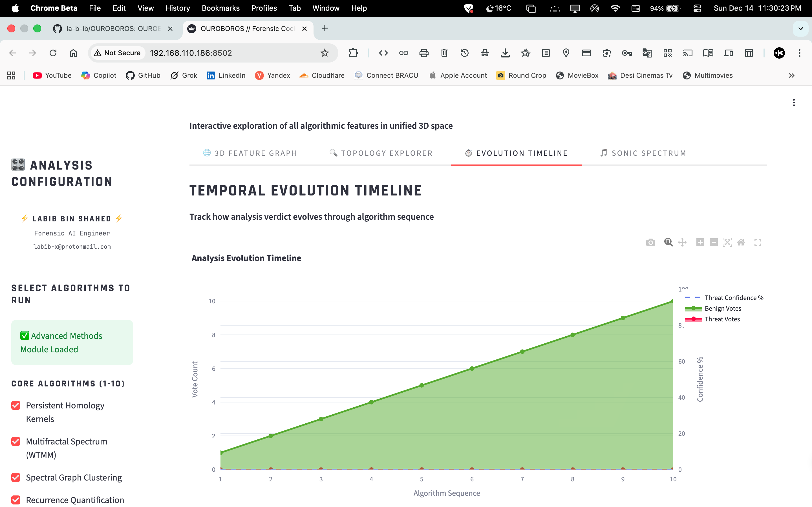This screenshot has height=507, width=812.
Task: Click the plot Autoscale icon
Action: (x=727, y=243)
